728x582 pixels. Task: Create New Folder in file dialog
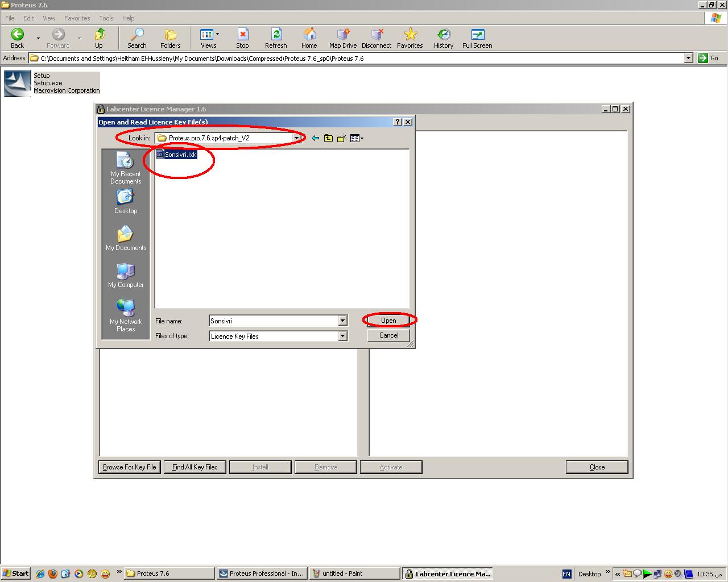tap(341, 138)
